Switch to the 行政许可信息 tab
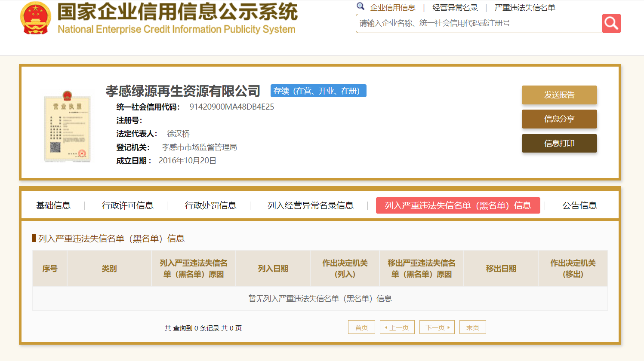Viewport: 644px width, 361px height. click(128, 205)
